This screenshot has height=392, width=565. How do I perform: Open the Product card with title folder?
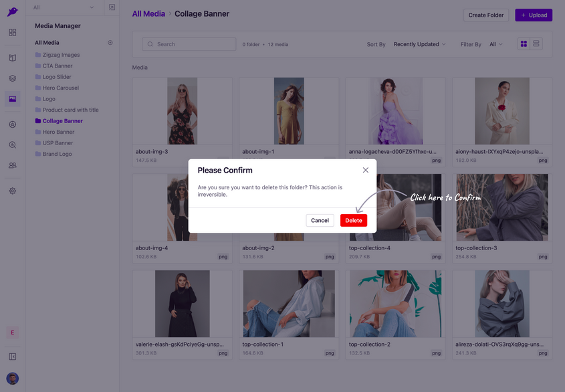pos(67,110)
